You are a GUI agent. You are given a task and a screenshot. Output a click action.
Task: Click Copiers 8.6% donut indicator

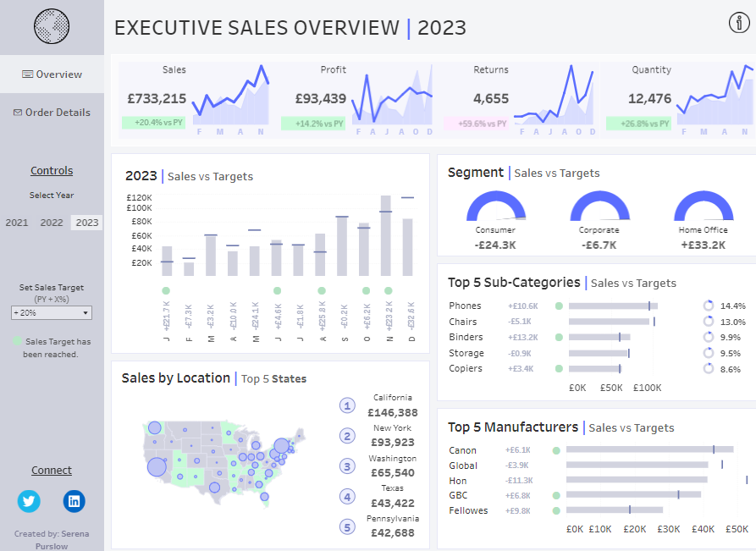(709, 369)
